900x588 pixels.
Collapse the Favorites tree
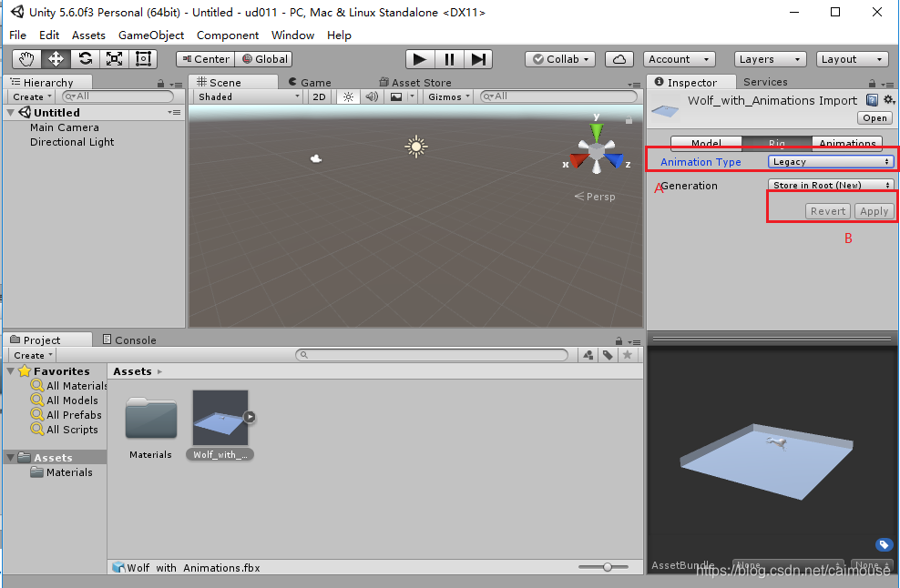[10, 371]
